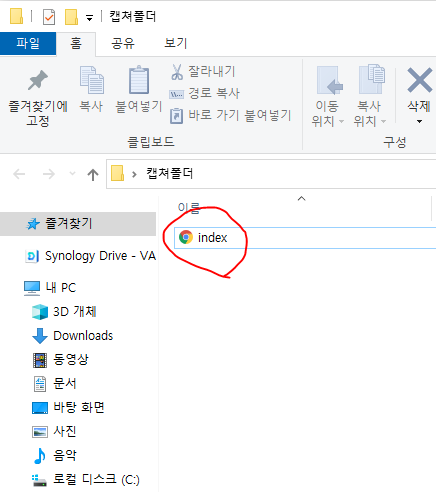Click the folder icon in address bar

117,173
